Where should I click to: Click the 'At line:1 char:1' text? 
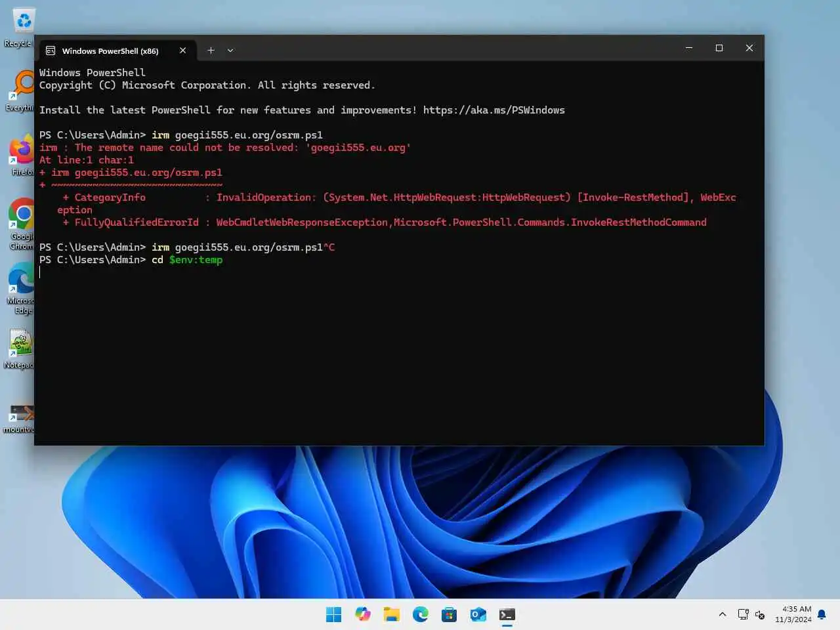[x=87, y=160]
